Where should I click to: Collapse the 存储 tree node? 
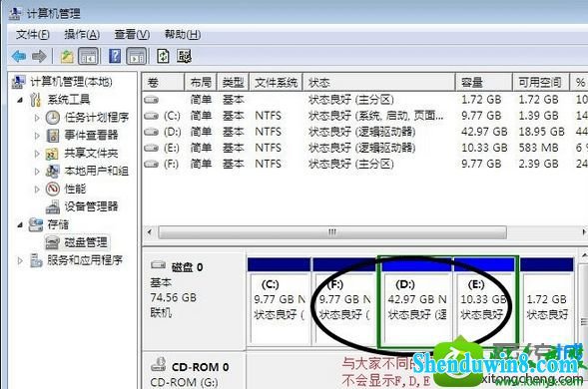[x=20, y=225]
